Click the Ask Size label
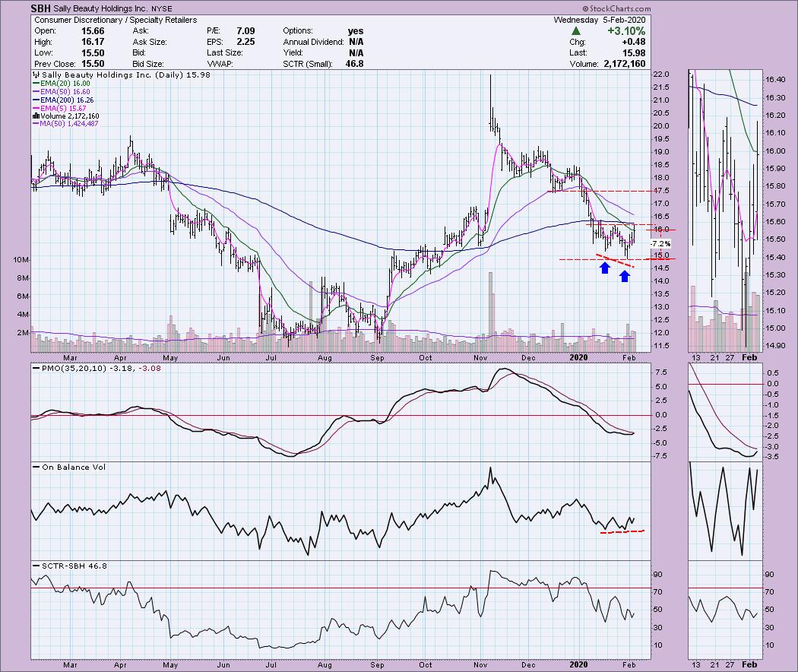 (x=149, y=42)
